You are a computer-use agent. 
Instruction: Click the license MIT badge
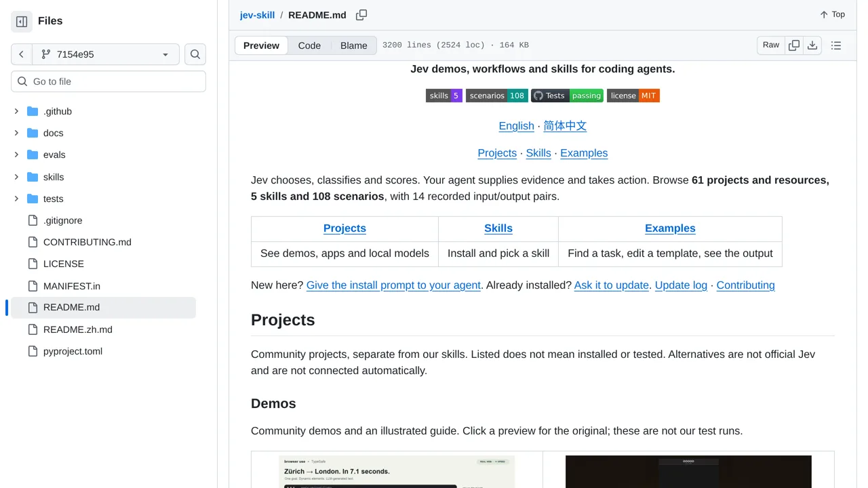tap(633, 96)
